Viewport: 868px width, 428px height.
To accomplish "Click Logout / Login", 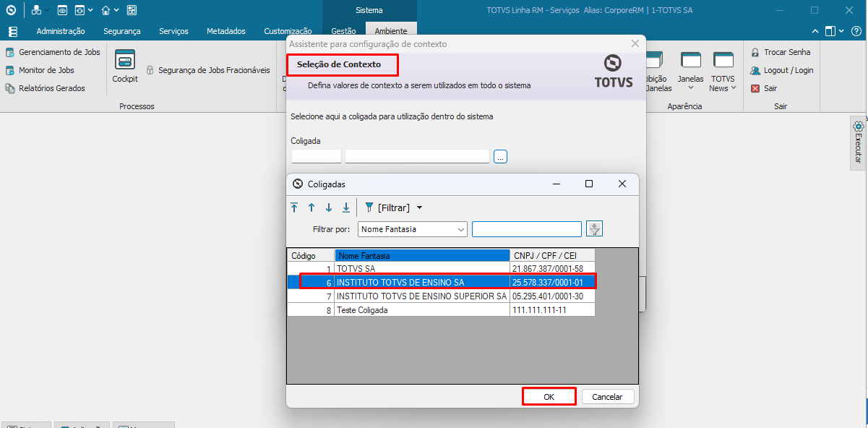I will [x=781, y=70].
